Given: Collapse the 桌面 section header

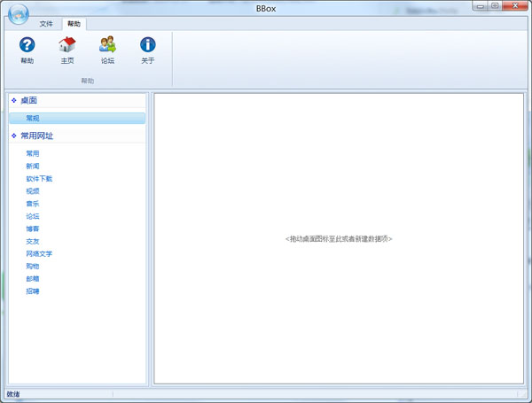Looking at the screenshot, I should pyautogui.click(x=28, y=101).
